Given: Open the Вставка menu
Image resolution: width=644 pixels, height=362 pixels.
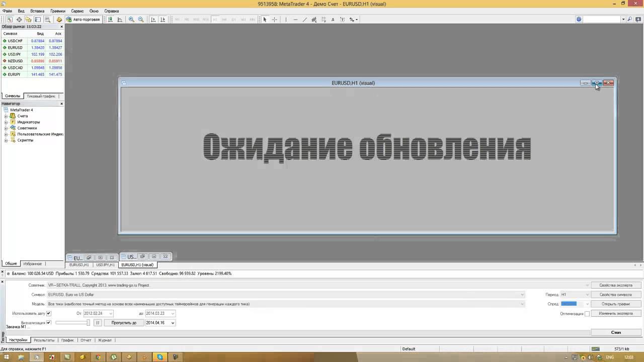Looking at the screenshot, I should [x=37, y=11].
